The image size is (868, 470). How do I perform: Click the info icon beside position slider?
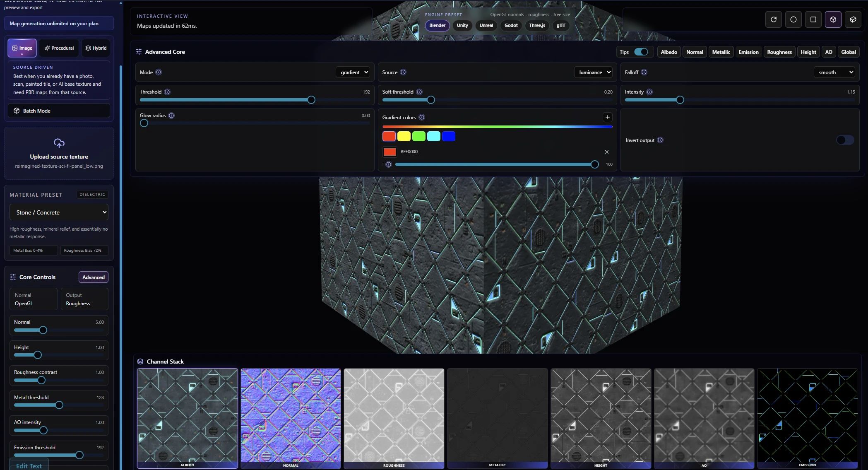389,164
